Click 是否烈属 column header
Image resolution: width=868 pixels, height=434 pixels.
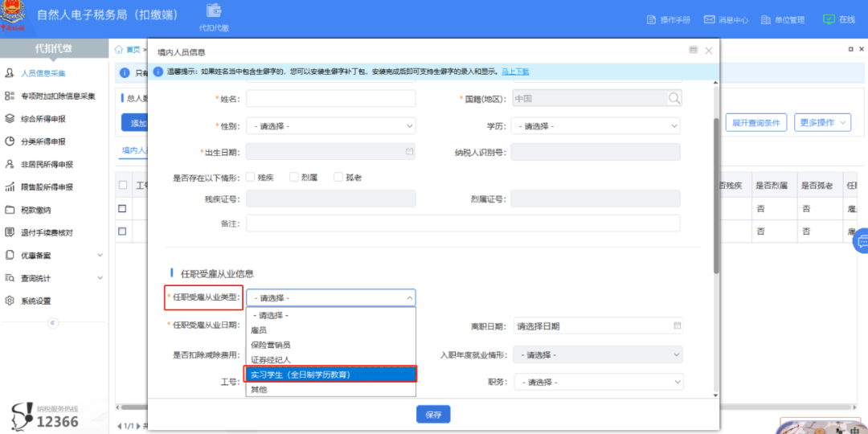point(772,186)
